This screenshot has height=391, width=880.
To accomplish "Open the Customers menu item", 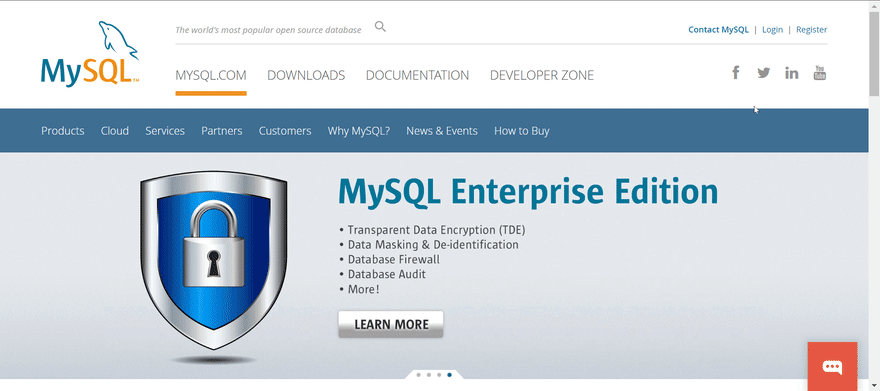I will pyautogui.click(x=285, y=131).
